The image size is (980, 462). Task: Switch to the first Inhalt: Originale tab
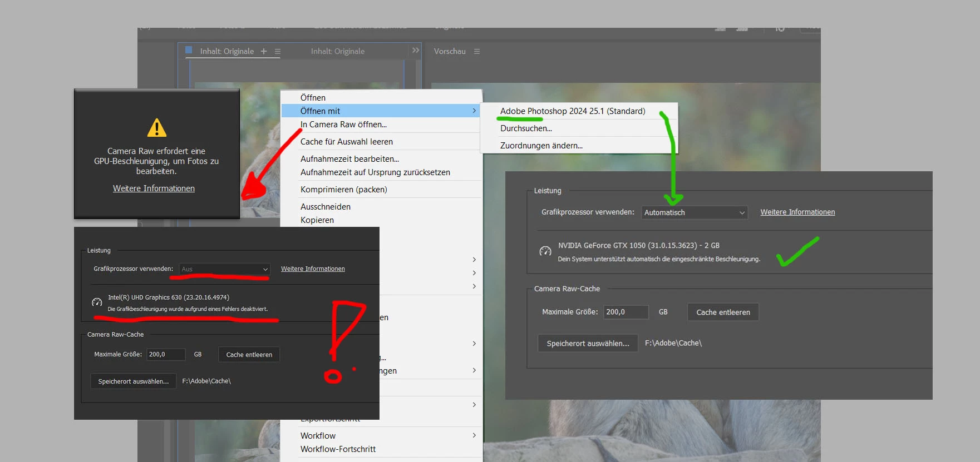point(227,51)
